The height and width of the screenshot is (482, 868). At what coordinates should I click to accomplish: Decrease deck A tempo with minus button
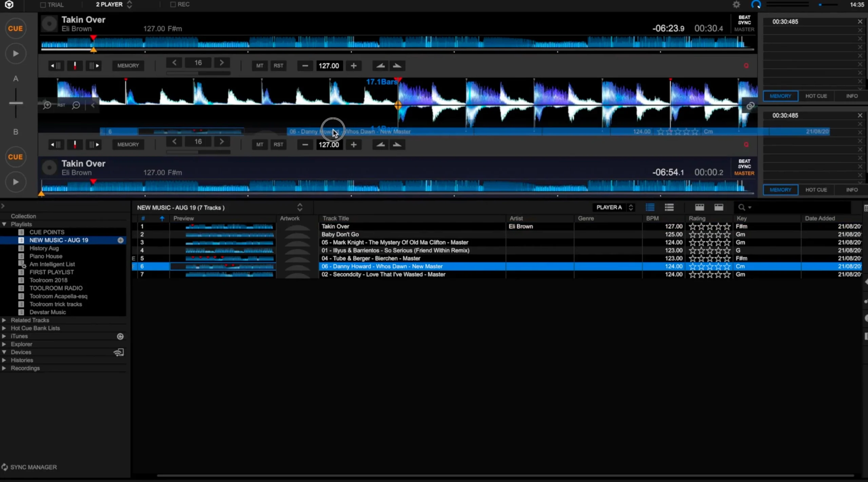305,66
